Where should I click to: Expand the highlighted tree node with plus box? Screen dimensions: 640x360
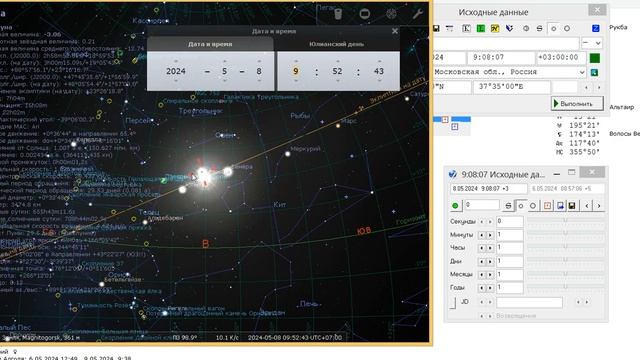point(445,119)
